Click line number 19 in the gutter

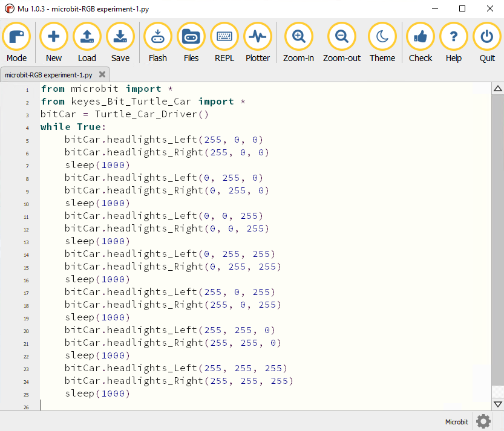[x=27, y=319]
